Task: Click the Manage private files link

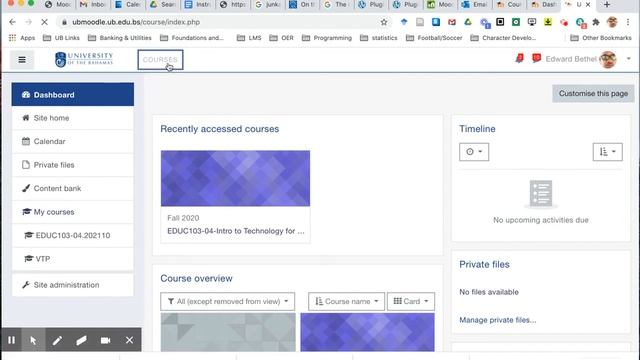Action: (498, 320)
